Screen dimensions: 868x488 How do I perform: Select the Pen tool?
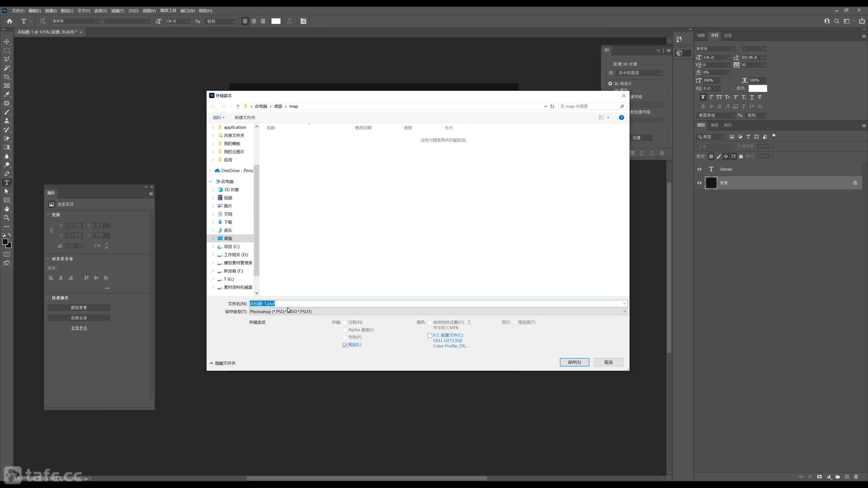[x=7, y=174]
